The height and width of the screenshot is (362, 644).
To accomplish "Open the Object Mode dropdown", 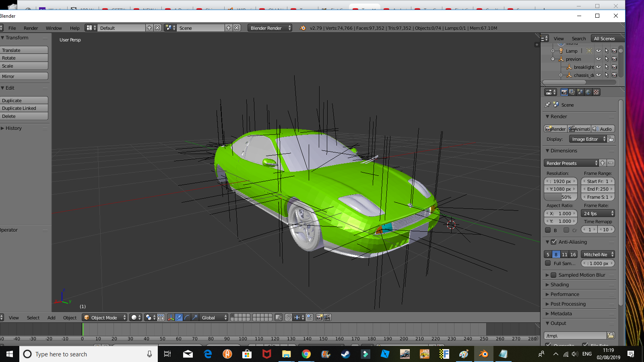I will pos(105,317).
